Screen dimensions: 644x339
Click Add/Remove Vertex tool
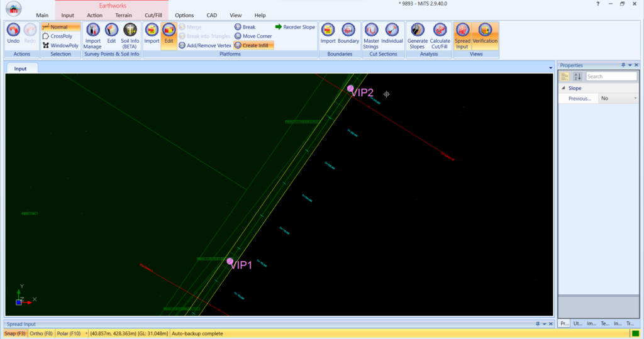[205, 46]
